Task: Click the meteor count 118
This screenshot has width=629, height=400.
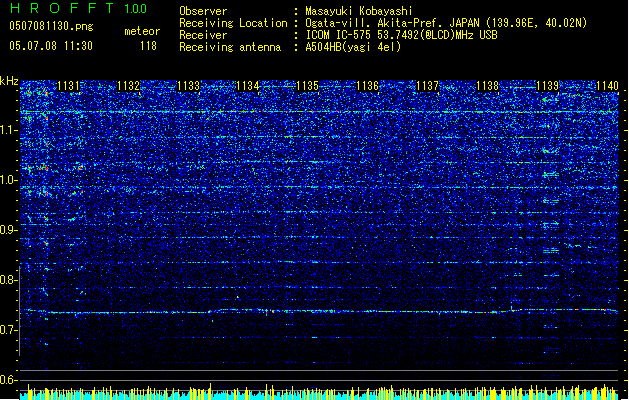Action: click(148, 46)
